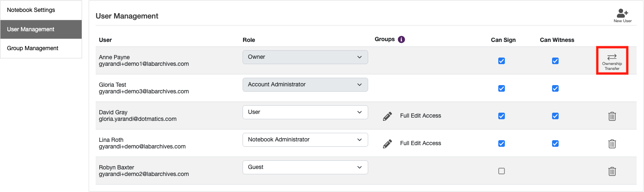Viewport: 644px width, 192px height.
Task: Click the Role column header
Action: pyautogui.click(x=249, y=40)
